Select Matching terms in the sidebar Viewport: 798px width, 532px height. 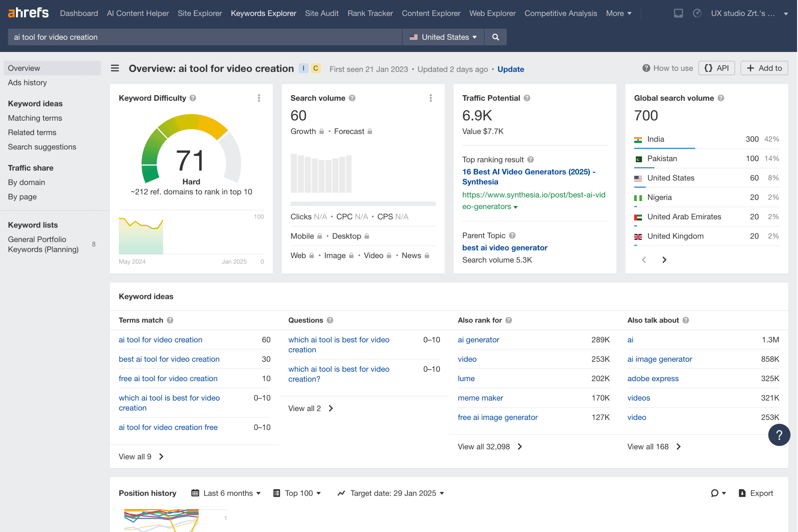coord(35,118)
